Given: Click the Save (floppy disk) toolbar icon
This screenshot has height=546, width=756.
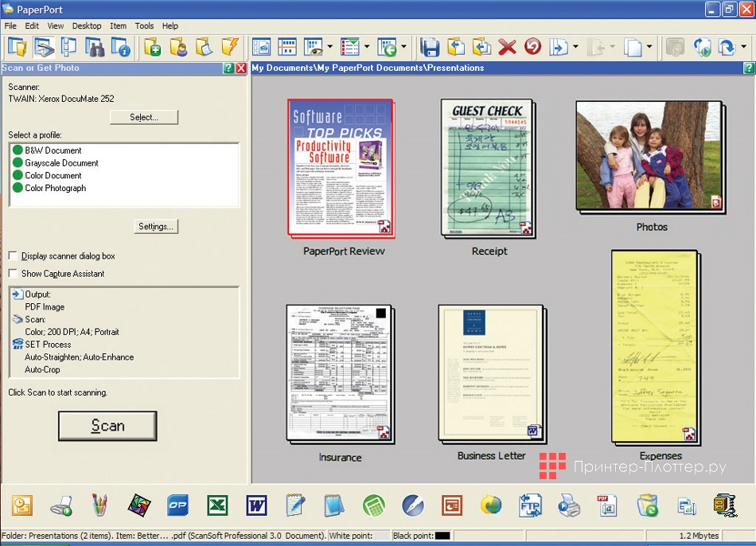Looking at the screenshot, I should pos(430,47).
